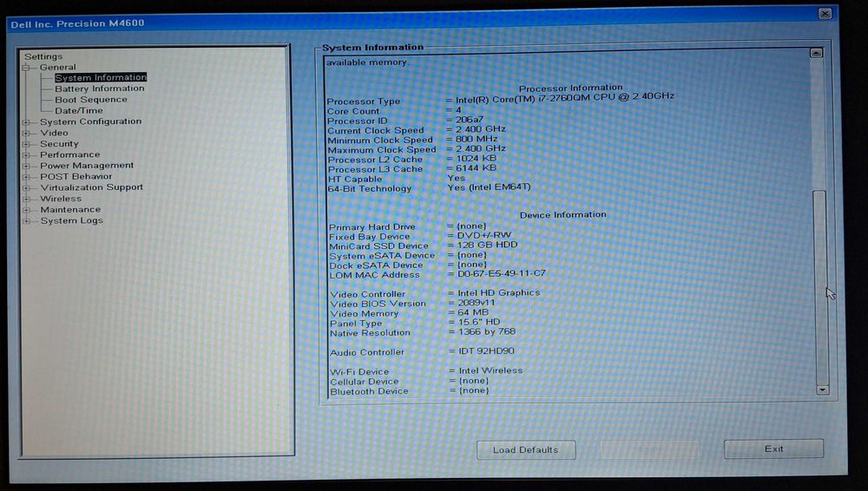Click Processor ID value 206a7

[470, 120]
